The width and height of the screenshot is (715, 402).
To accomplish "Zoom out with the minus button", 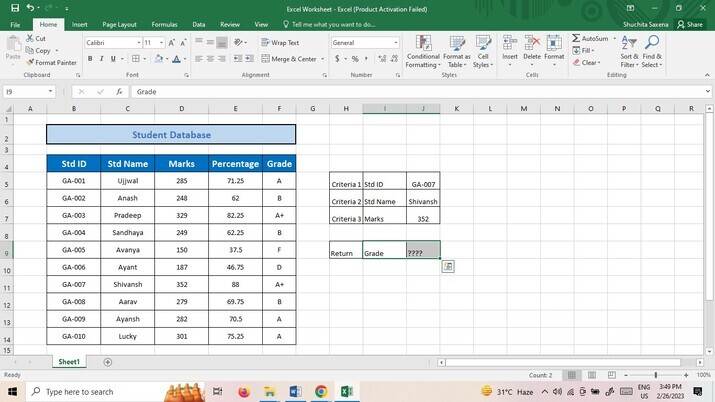I will pyautogui.click(x=626, y=375).
